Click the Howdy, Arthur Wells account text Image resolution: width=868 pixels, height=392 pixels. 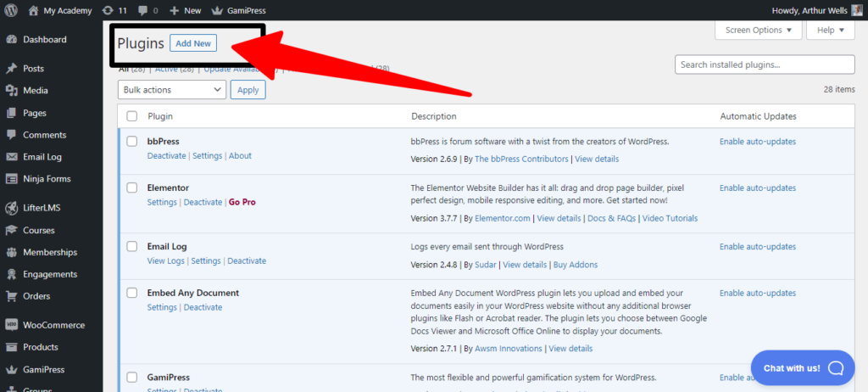[809, 10]
